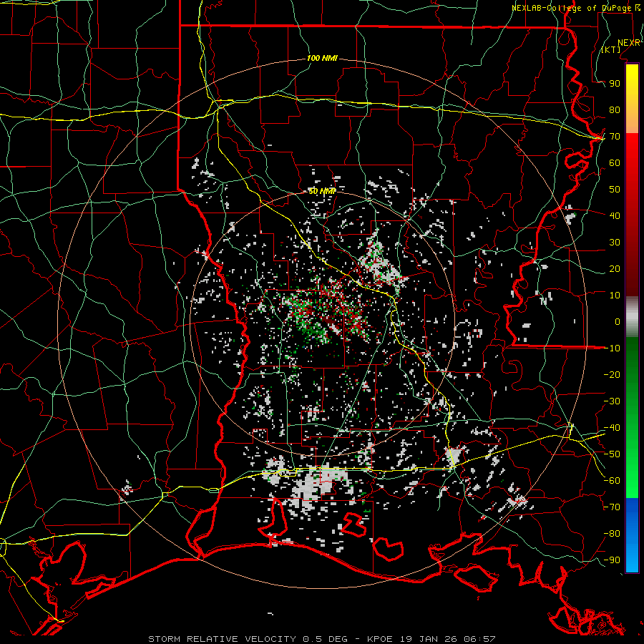Click the 10 value on velocity scale
The height and width of the screenshot is (644, 644).
click(615, 296)
